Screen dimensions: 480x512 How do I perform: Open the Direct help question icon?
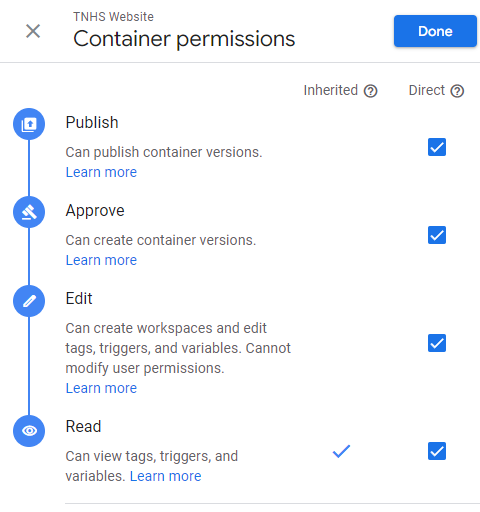pyautogui.click(x=457, y=91)
